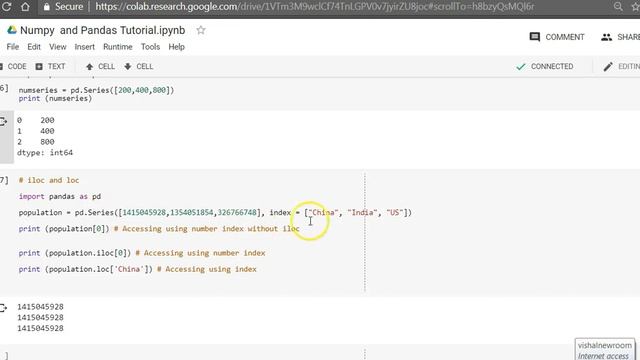The width and height of the screenshot is (640, 360).
Task: Click the Google Drive logo icon
Action: pos(12,30)
